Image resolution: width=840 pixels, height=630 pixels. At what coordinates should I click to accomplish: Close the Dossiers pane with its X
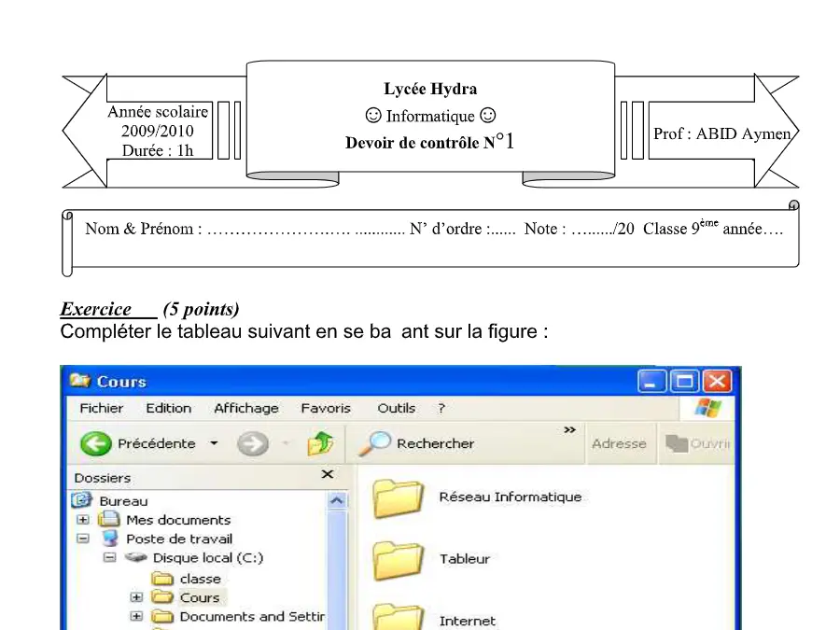pos(328,474)
